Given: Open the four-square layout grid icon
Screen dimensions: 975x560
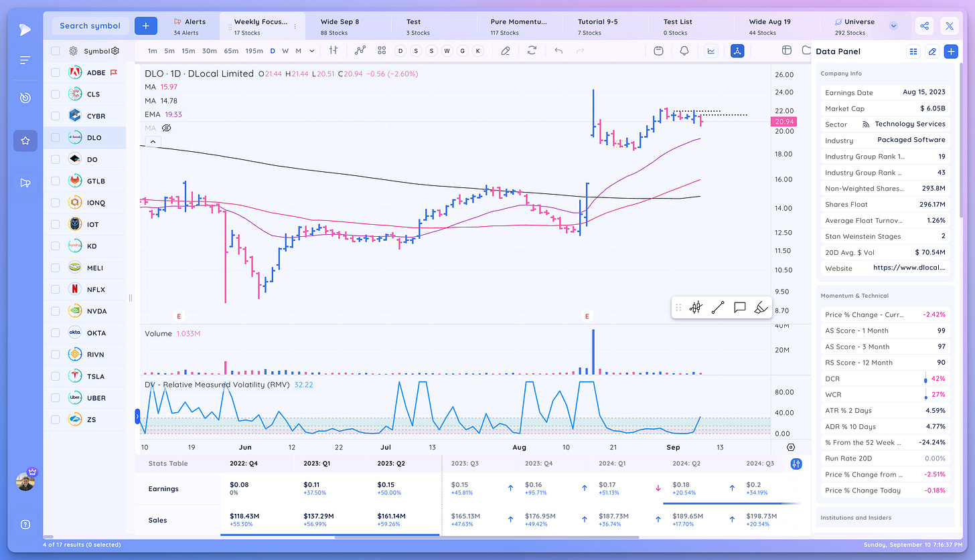Looking at the screenshot, I should point(382,50).
